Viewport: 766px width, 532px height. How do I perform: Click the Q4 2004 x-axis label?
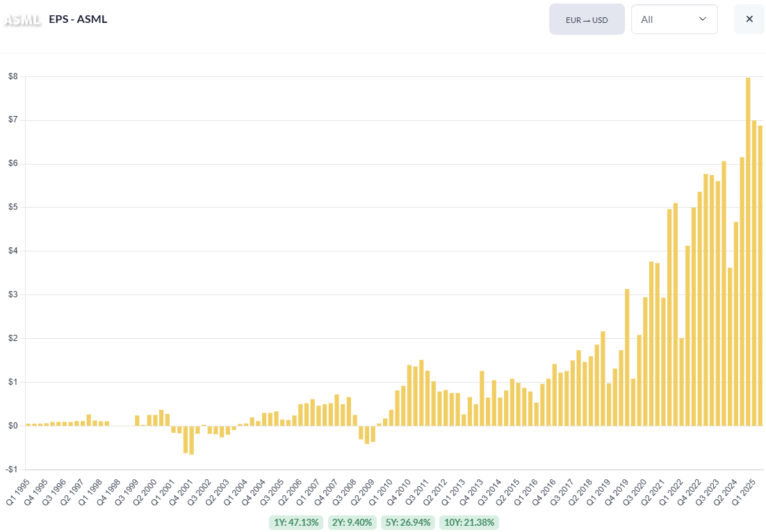pos(254,492)
